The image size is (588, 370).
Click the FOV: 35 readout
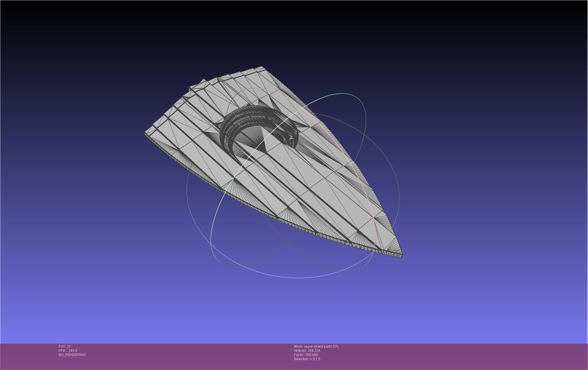pyautogui.click(x=65, y=346)
